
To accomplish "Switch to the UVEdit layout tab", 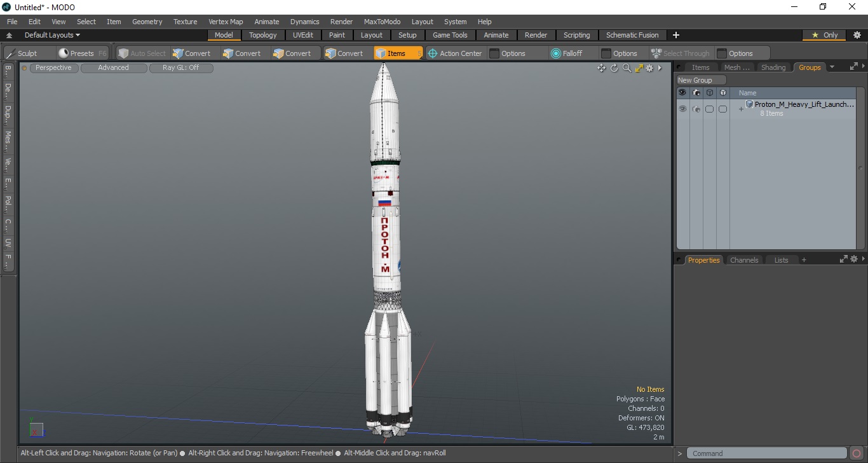I will (303, 35).
